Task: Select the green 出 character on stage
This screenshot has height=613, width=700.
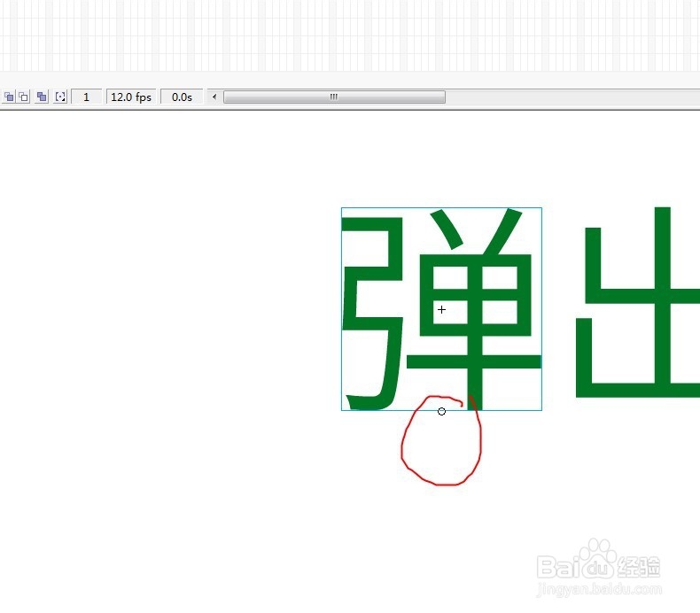Action: pos(638,302)
